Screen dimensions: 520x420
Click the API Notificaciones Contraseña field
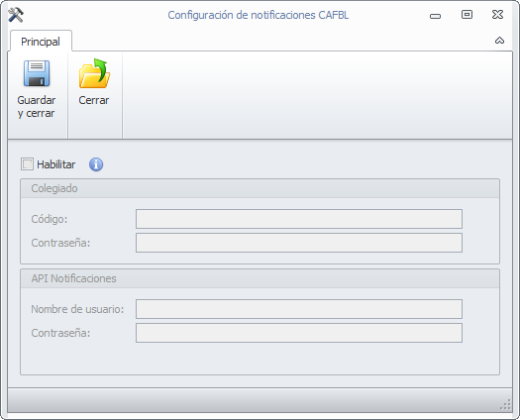pyautogui.click(x=299, y=333)
